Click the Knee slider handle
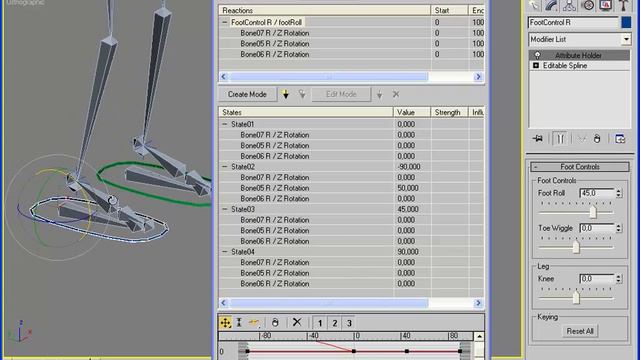The width and height of the screenshot is (640, 360). [x=576, y=298]
